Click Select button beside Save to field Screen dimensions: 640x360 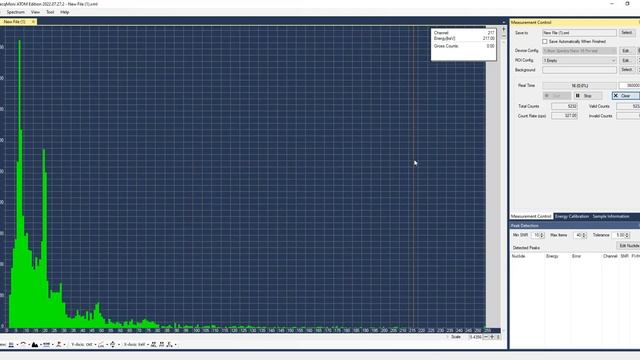(x=627, y=33)
